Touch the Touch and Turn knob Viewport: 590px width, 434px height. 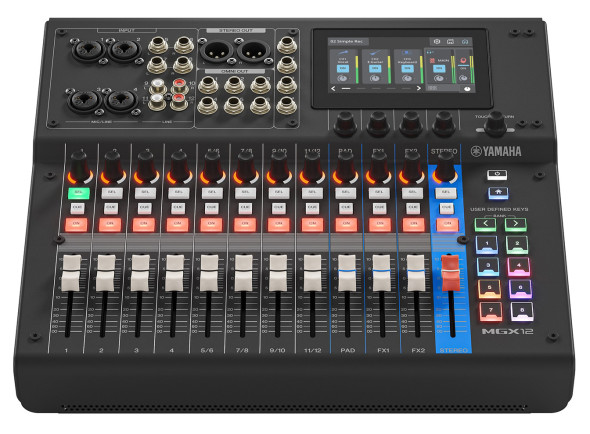(x=495, y=123)
